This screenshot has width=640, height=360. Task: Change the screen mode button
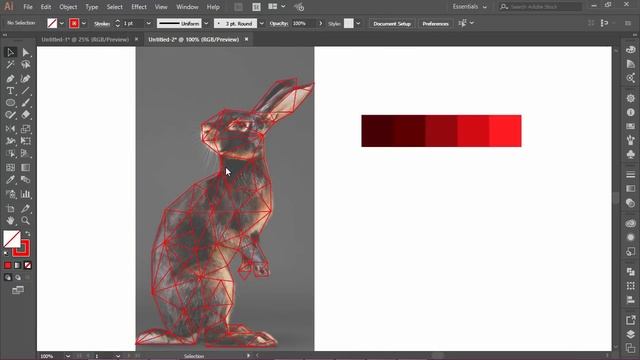tap(18, 290)
